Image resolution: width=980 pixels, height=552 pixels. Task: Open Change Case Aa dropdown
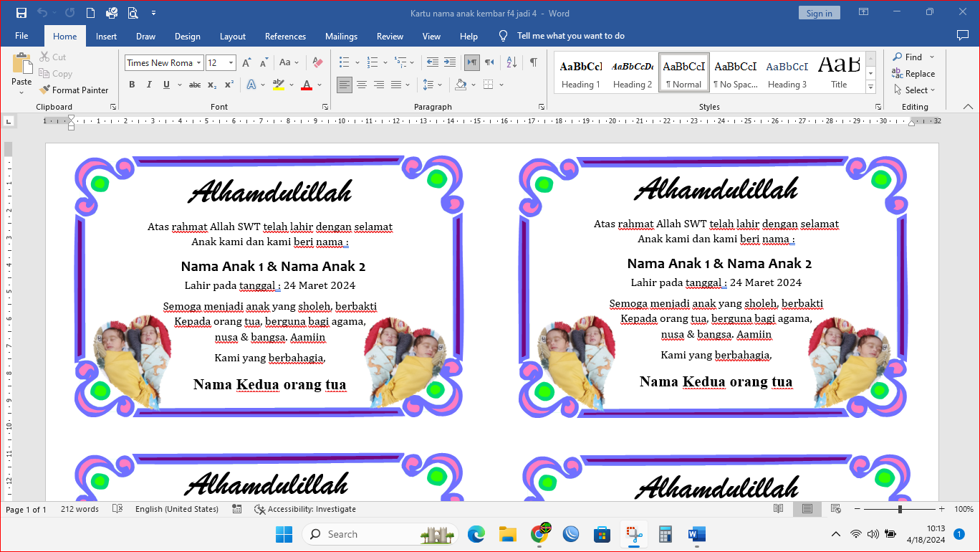tap(289, 63)
